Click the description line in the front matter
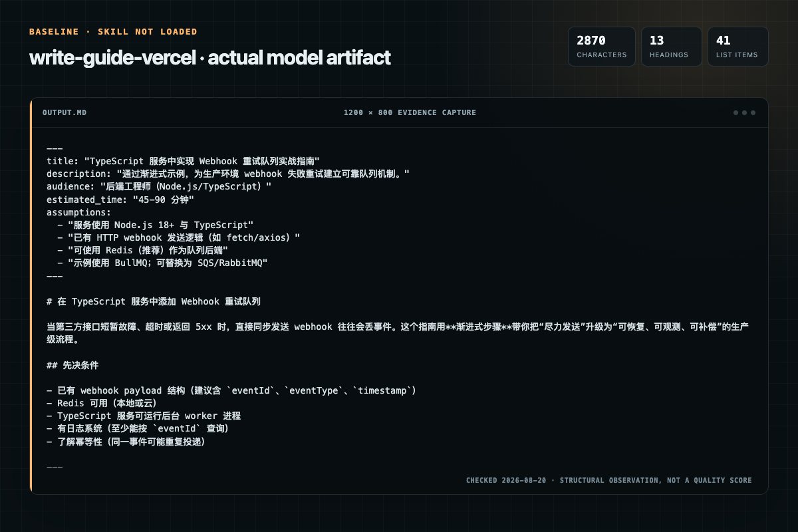Viewport: 798px width, 532px height. coord(228,174)
